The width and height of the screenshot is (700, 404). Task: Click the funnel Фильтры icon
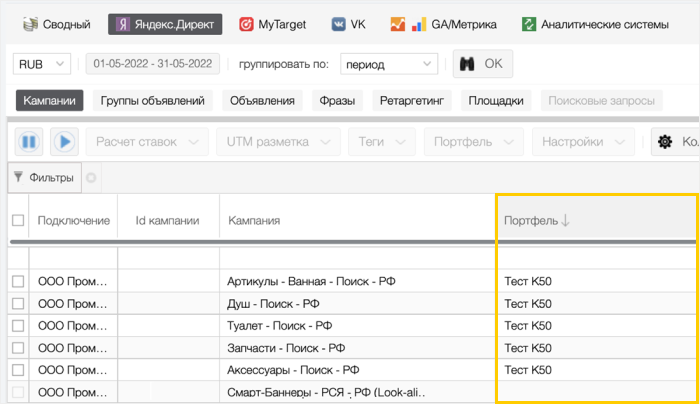pos(19,178)
